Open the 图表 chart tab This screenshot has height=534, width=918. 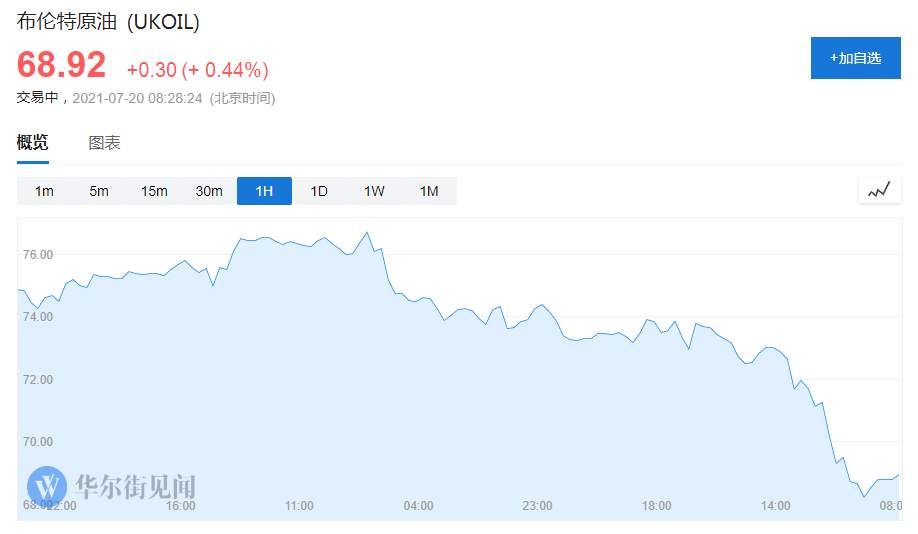coord(104,142)
